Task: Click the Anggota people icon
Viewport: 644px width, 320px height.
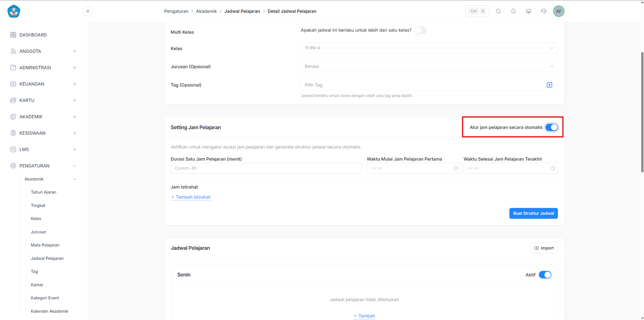Action: [x=13, y=51]
